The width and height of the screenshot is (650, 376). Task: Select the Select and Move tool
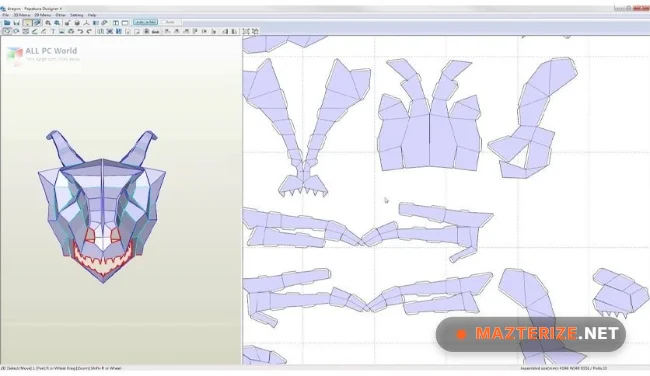coord(7,31)
